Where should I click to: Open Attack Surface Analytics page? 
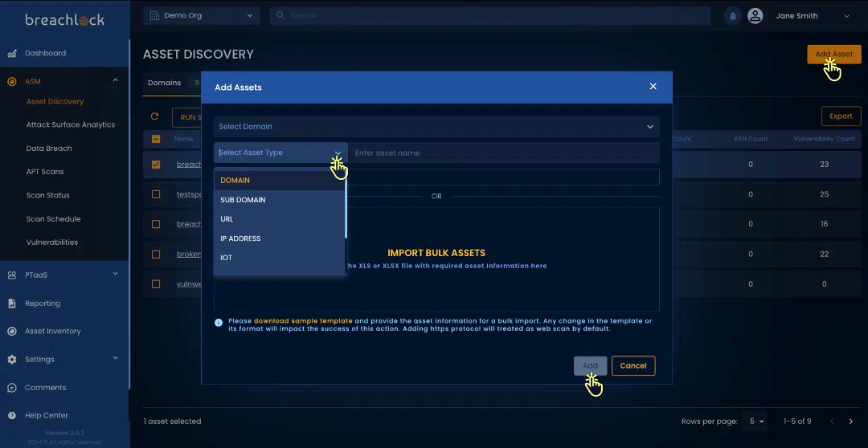(x=70, y=125)
